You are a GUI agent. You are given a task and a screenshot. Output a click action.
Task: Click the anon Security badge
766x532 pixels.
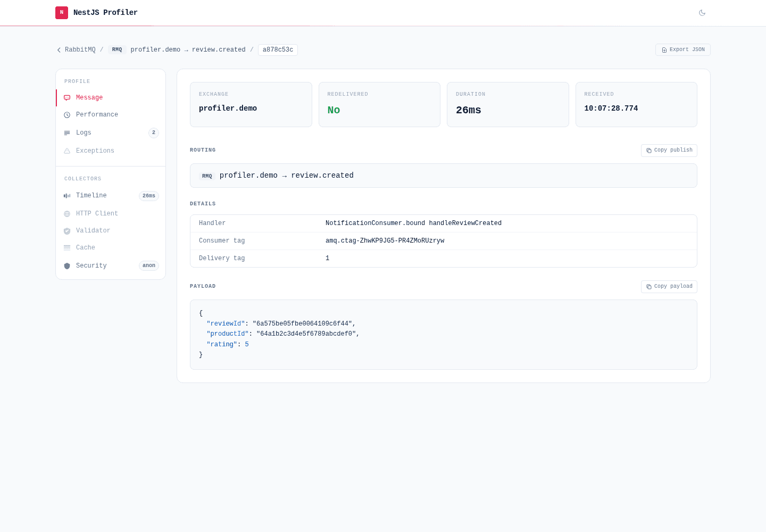[x=149, y=265]
